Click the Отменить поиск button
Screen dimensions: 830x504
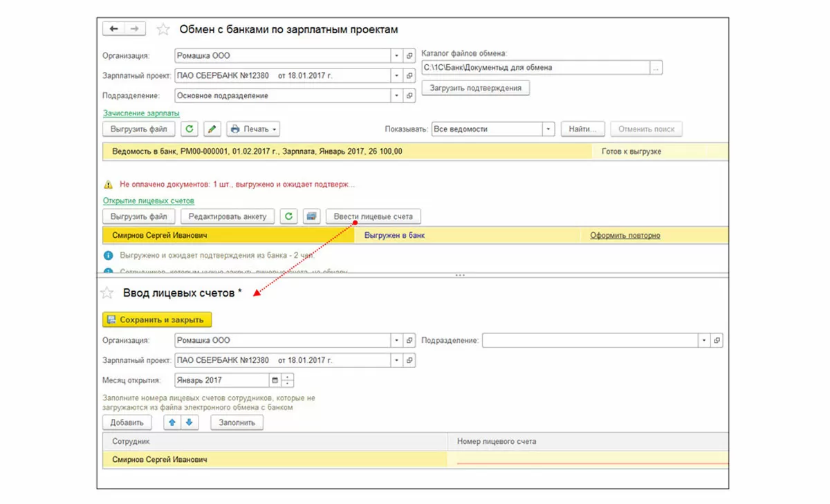(x=646, y=129)
